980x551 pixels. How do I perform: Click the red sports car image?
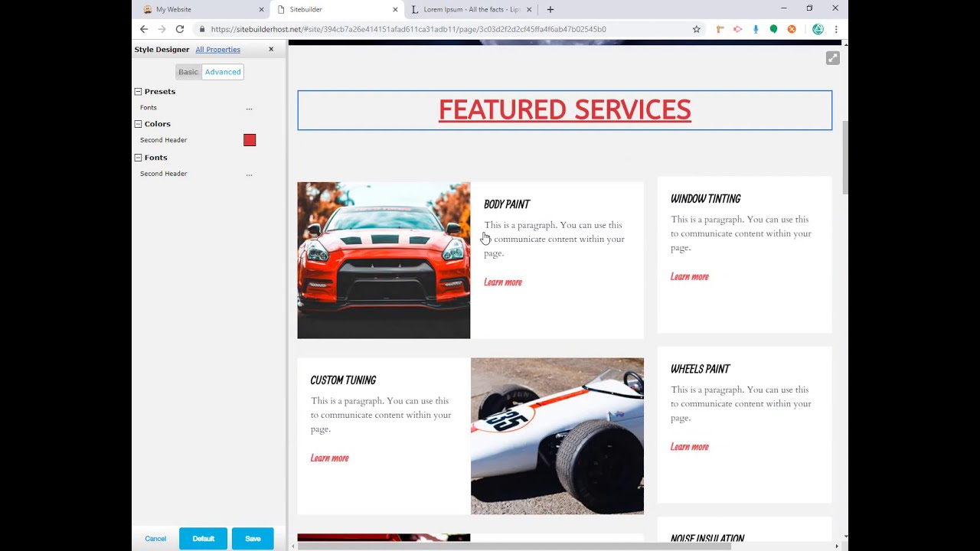384,260
